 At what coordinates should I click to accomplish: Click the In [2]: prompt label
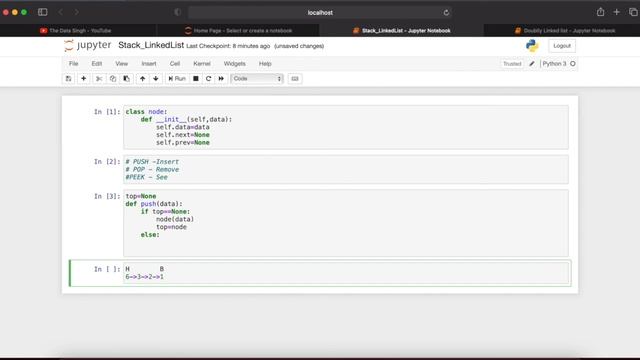coord(107,162)
